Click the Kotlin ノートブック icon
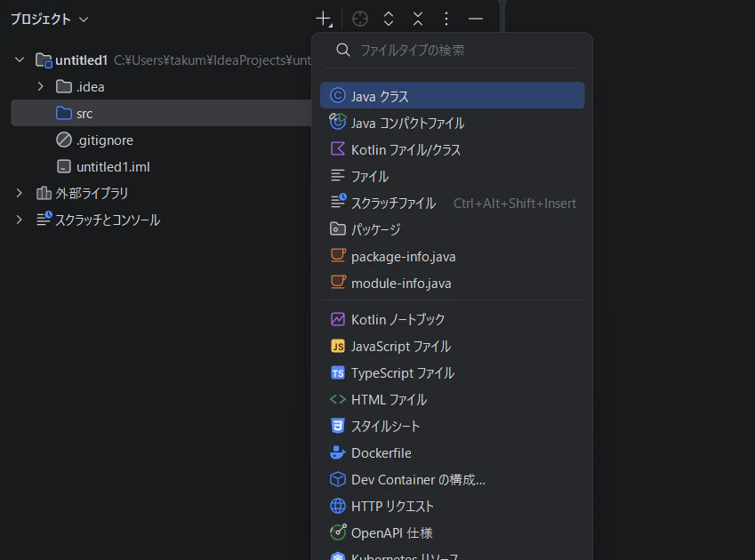 (x=338, y=319)
